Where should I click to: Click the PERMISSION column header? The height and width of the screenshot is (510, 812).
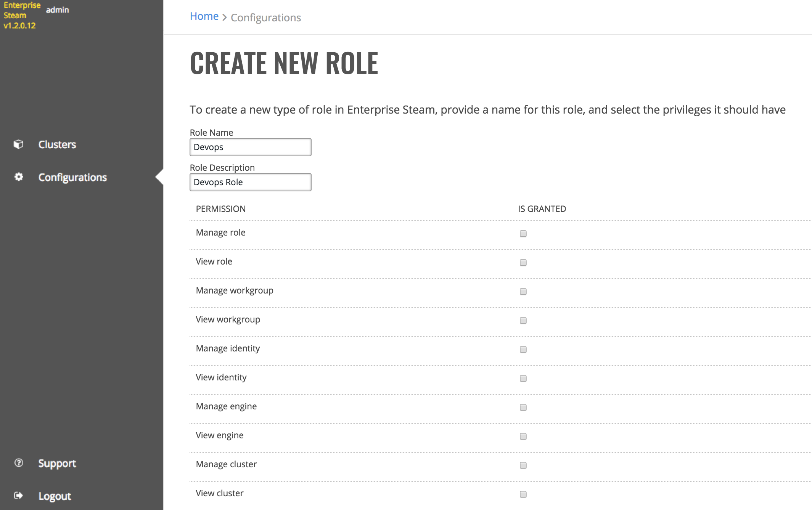tap(221, 209)
